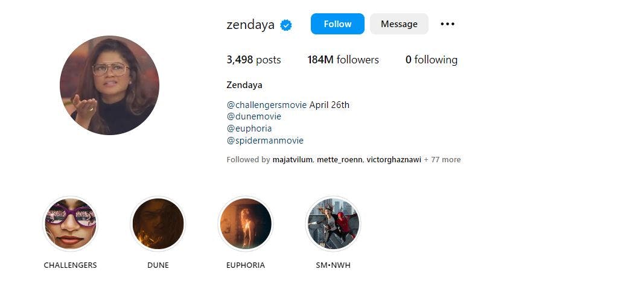Screen dimensions: 644x298
Task: Open the DUNE story highlight
Action: pyautogui.click(x=158, y=224)
